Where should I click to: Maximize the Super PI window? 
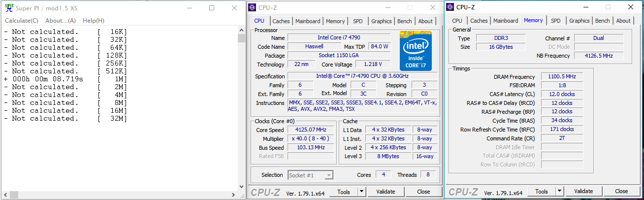[211, 8]
